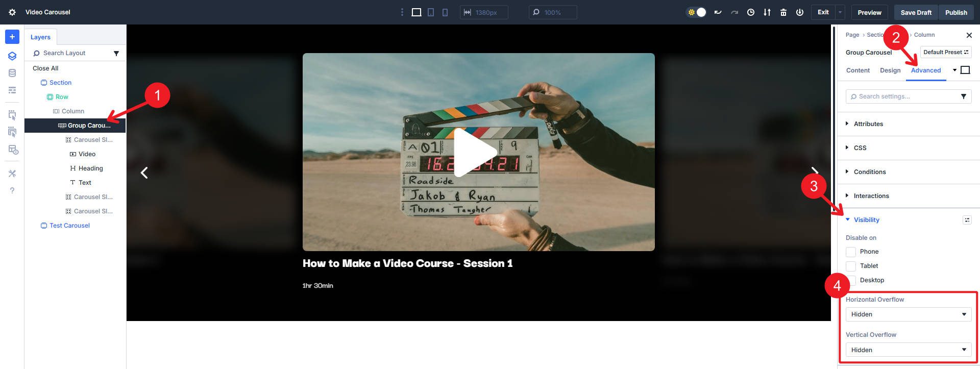Open page settings gear icon
Image resolution: width=980 pixels, height=369 pixels.
click(12, 12)
